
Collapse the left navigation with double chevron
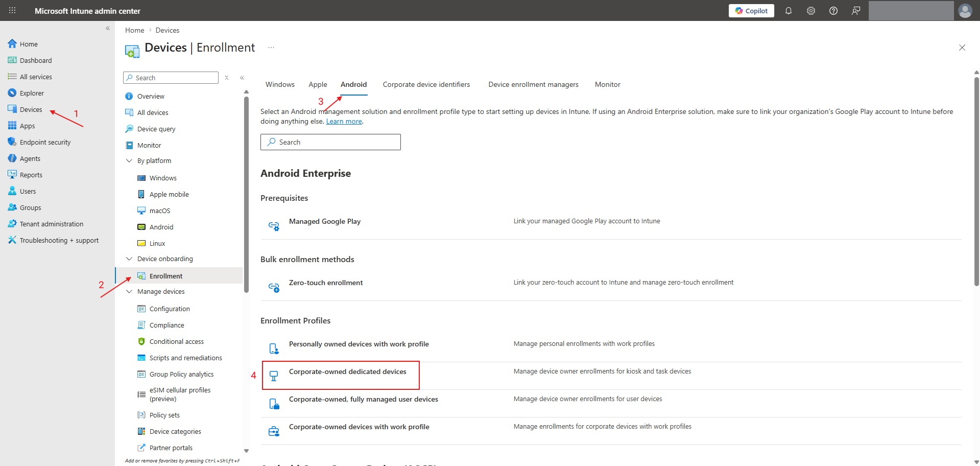point(108,28)
